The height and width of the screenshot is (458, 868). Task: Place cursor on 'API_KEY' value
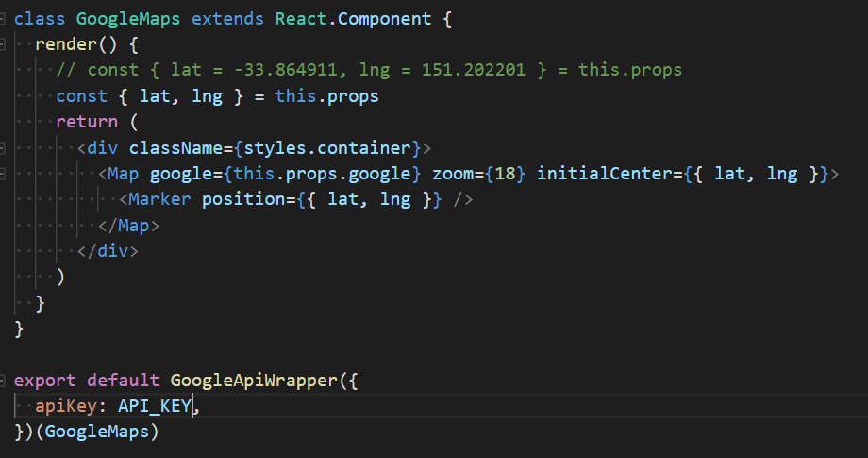tap(155, 406)
